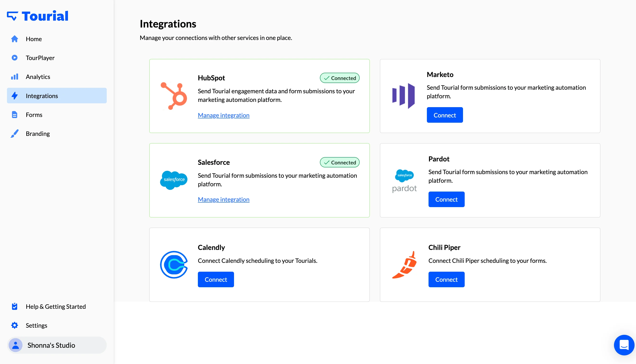Click 'Manage your connections' subtitle text
636x364 pixels.
coord(216,38)
